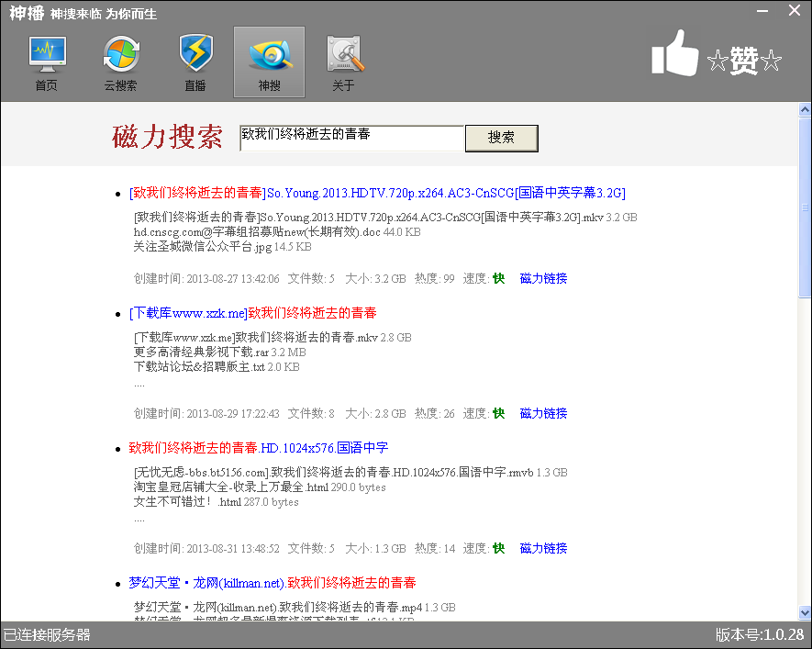The height and width of the screenshot is (649, 812).
Task: Click the scrollbar down arrow
Action: [805, 613]
